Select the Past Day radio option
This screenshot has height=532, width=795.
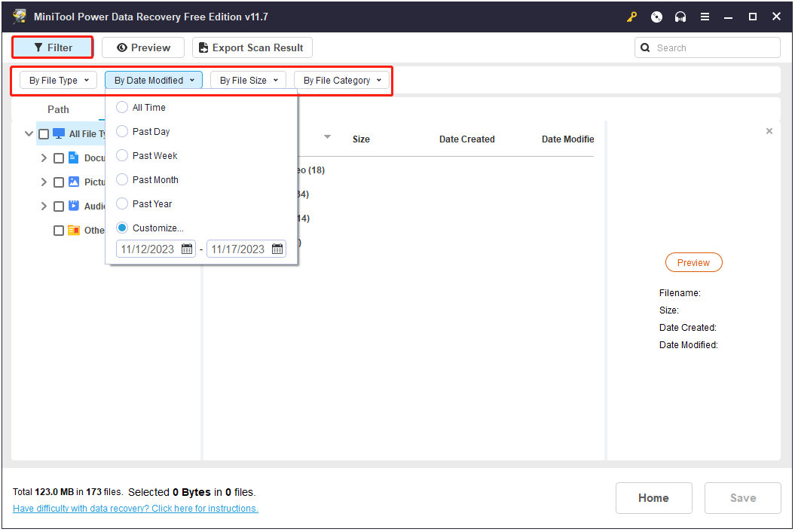121,131
